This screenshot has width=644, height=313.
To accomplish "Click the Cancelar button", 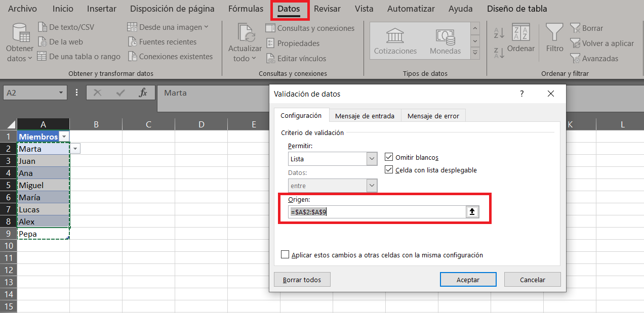I will 533,280.
